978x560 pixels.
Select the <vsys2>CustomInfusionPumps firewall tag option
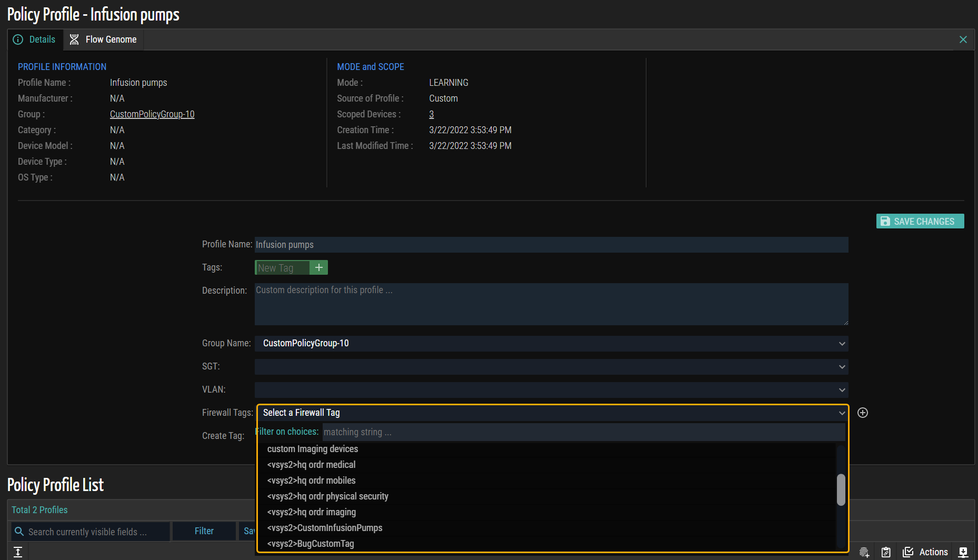(325, 528)
